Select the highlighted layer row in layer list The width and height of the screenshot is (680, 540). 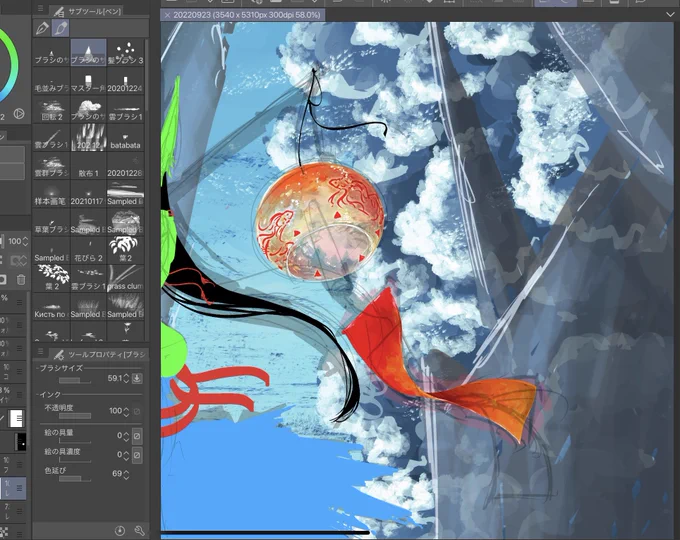tap(13, 488)
